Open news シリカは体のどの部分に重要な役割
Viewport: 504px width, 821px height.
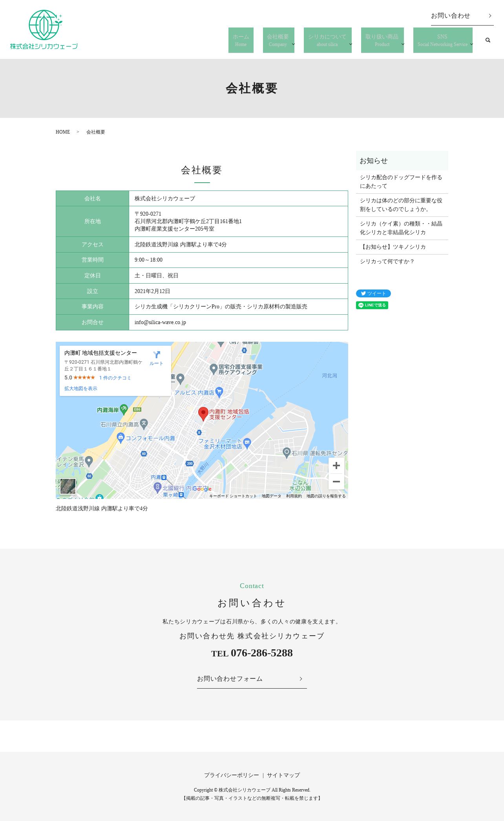pos(402,205)
